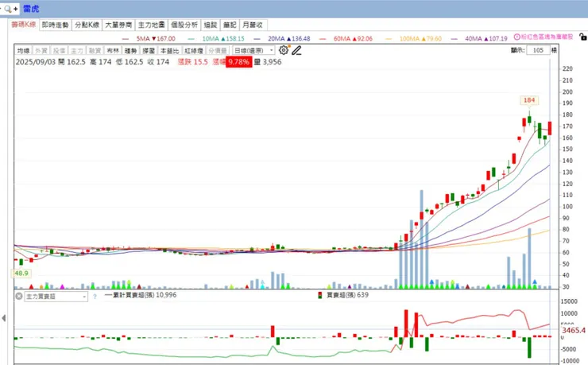Screen dimensions: 588x365
Task: Click the 60MA legend line swatch
Action: [x=323, y=39]
